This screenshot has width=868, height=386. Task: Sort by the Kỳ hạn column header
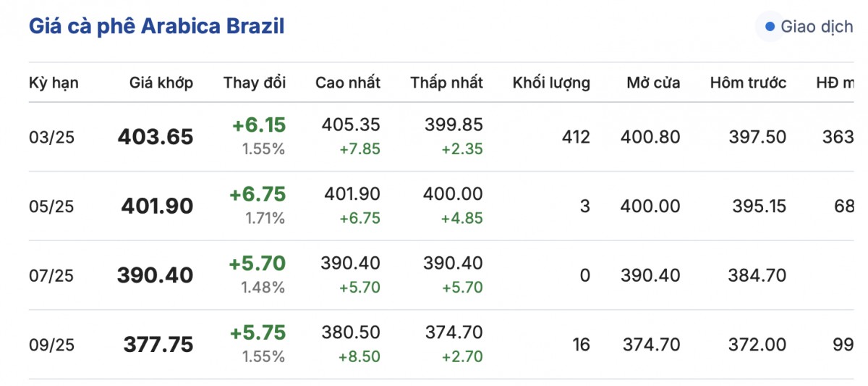click(54, 83)
